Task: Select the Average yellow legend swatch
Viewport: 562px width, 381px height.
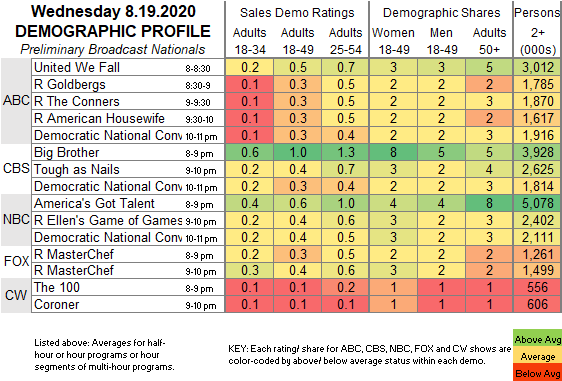Action: (x=537, y=356)
